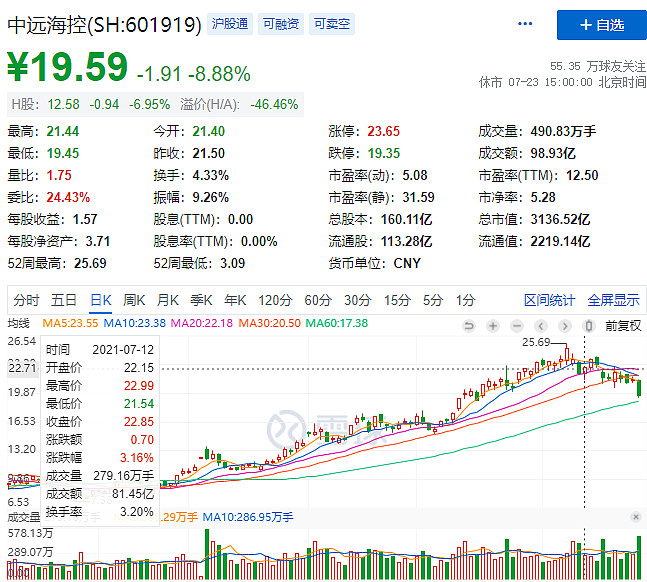Click the 25.69 peak price marker on chart

(536, 342)
